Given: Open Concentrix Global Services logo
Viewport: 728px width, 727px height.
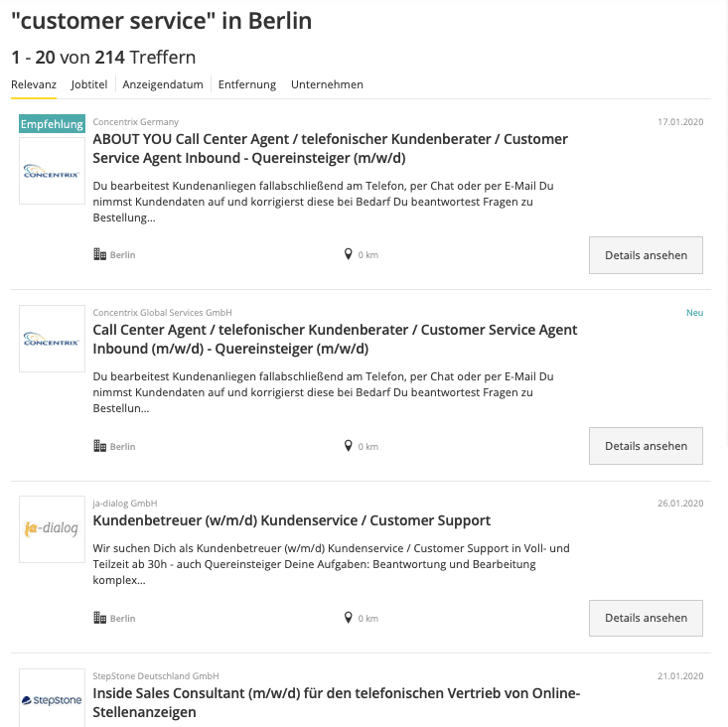Looking at the screenshot, I should (52, 339).
